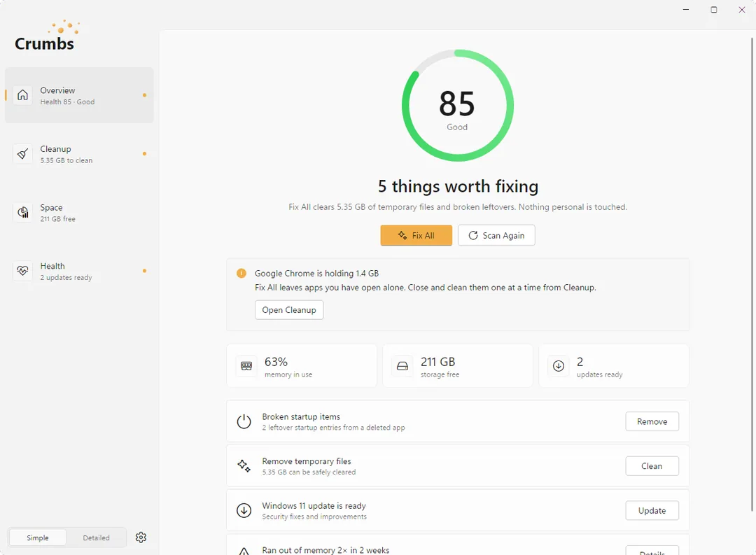Click 'Ran out of memory 2× in 2 weeks'
The width and height of the screenshot is (756, 555).
click(326, 550)
